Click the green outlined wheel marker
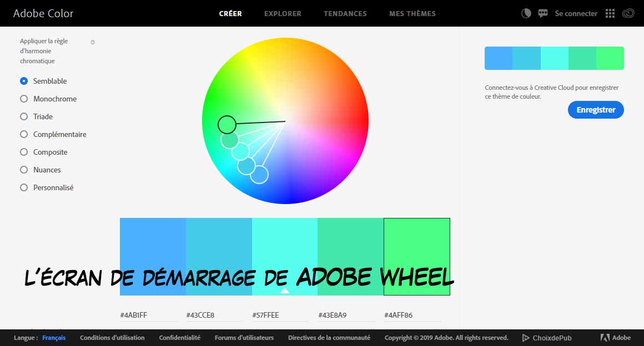The width and height of the screenshot is (644, 346). tap(227, 124)
